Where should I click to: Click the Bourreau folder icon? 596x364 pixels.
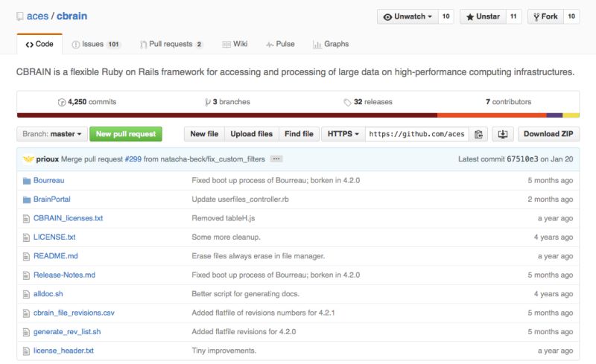pyautogui.click(x=27, y=180)
